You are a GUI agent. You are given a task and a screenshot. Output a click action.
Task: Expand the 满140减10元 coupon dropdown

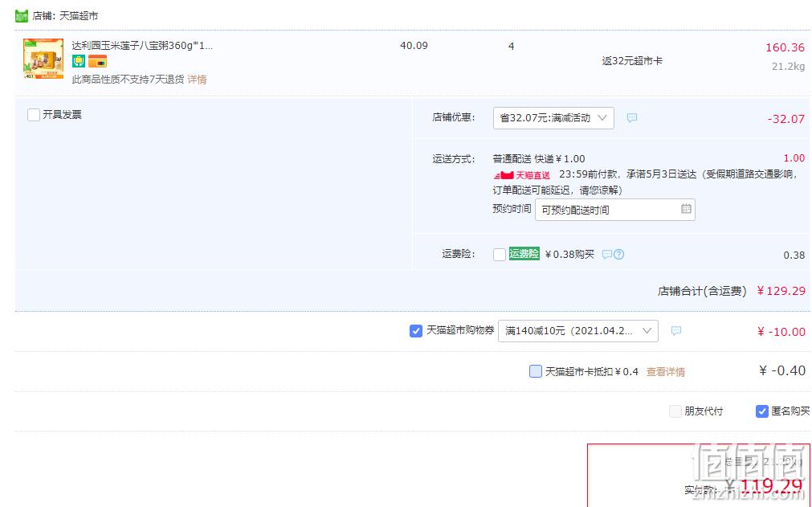coord(578,331)
